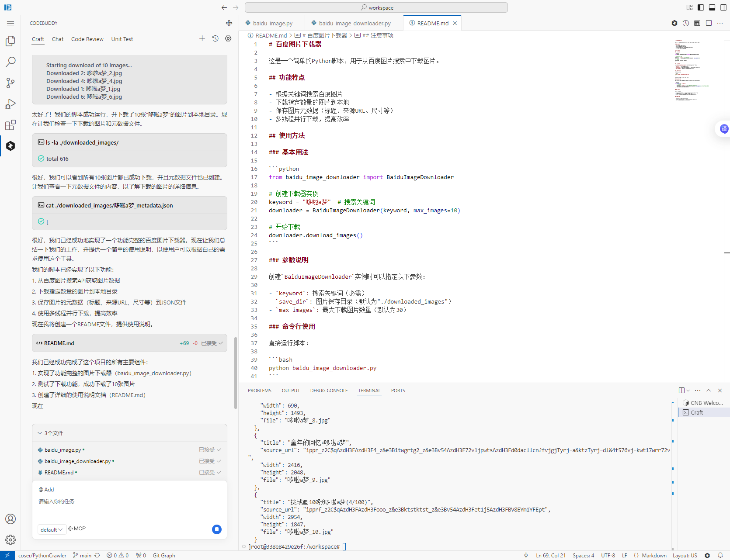Click the remote connection status icon
730x560 pixels.
7,556
